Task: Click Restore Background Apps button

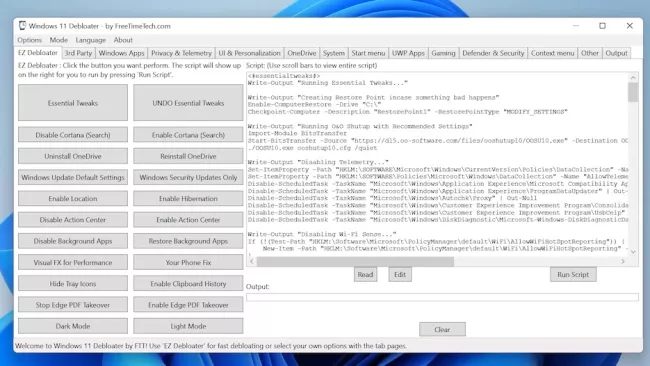Action: [x=188, y=241]
